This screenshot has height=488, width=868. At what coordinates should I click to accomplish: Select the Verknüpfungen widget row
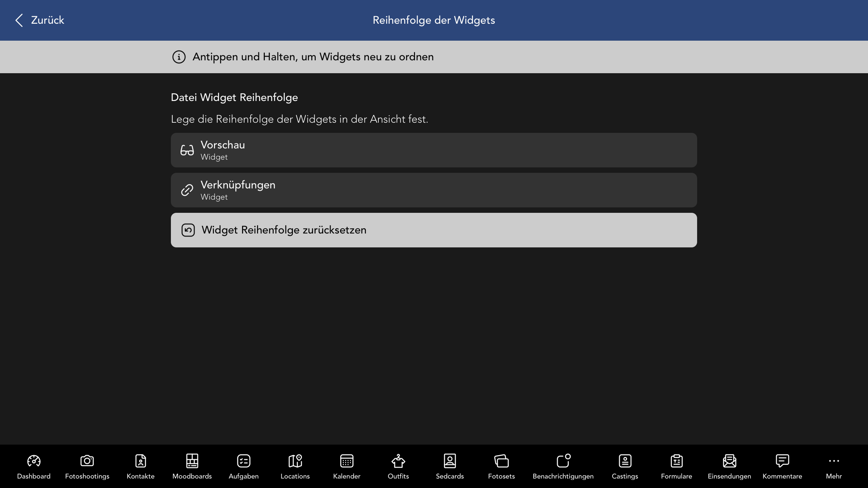[x=434, y=190]
